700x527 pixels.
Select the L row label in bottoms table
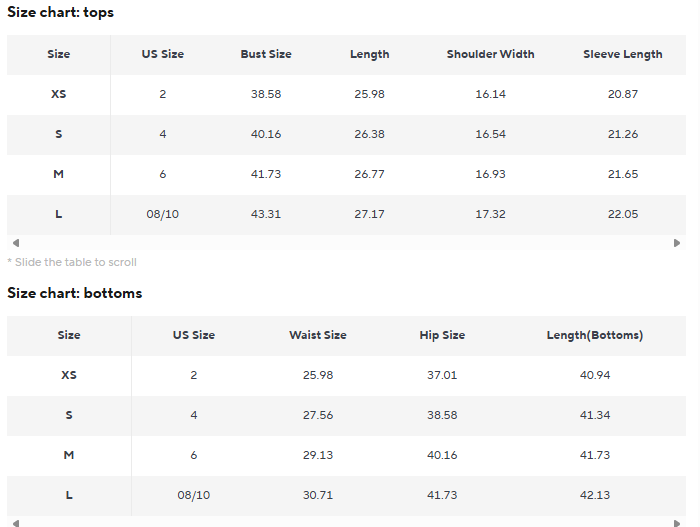[69, 496]
